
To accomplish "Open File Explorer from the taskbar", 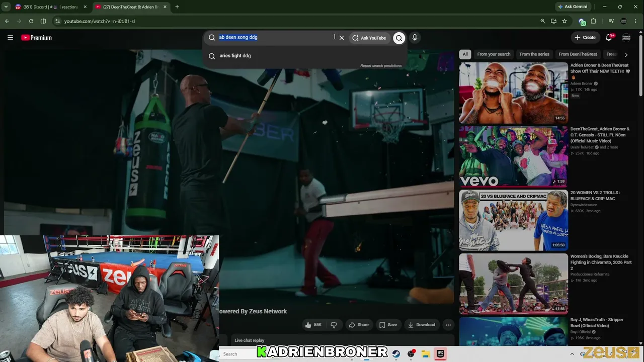I will (425, 354).
